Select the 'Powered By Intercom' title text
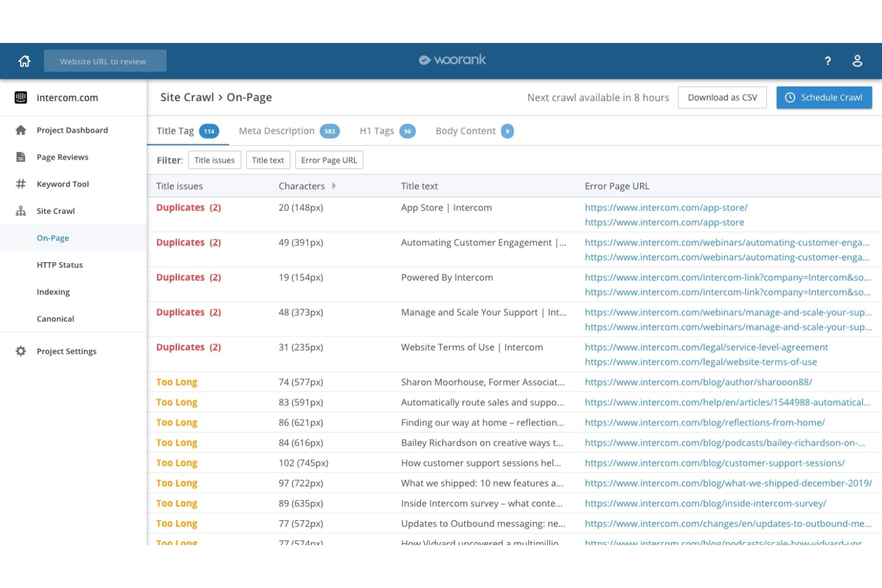The height and width of the screenshot is (588, 882). pos(447,278)
